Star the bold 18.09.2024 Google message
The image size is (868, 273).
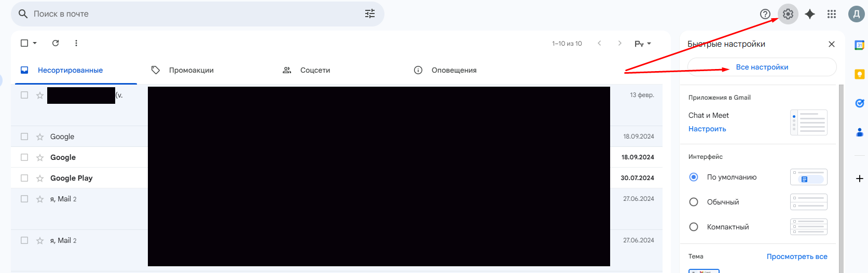[40, 158]
